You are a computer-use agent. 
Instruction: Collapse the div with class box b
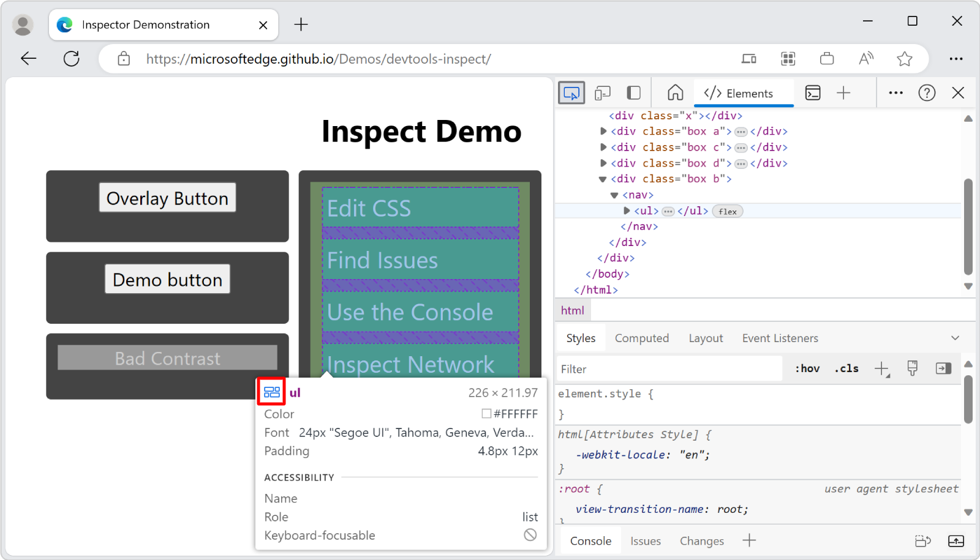point(602,179)
